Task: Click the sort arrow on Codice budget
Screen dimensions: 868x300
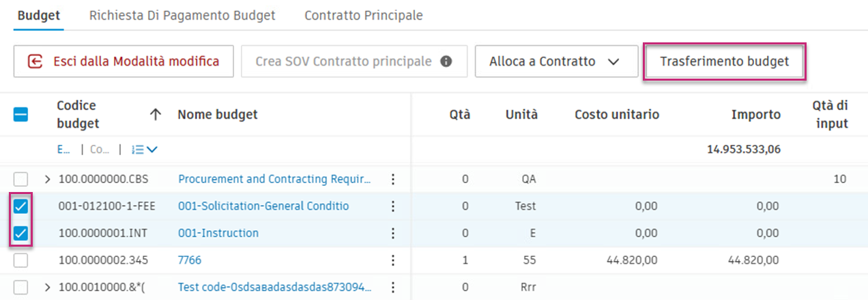Action: 156,115
